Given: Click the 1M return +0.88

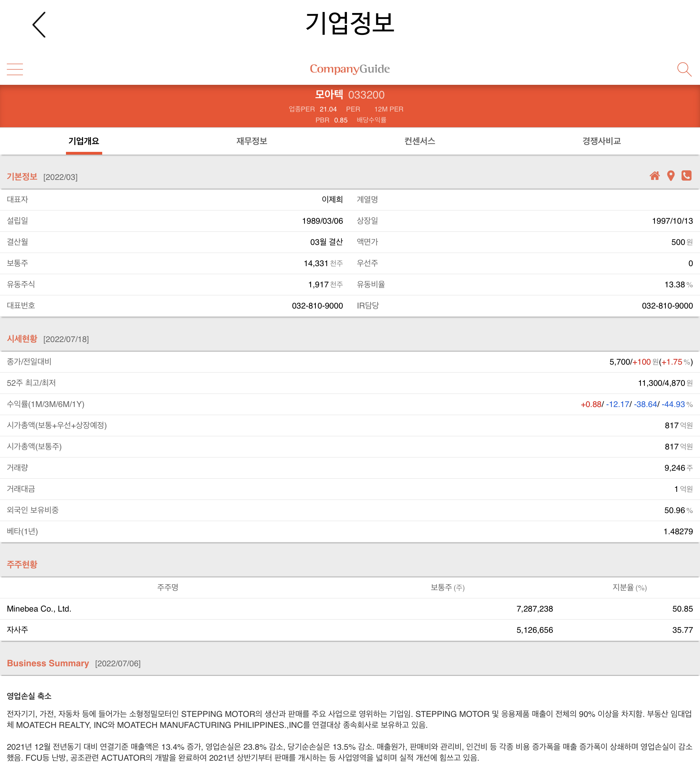Looking at the screenshot, I should [x=591, y=404].
